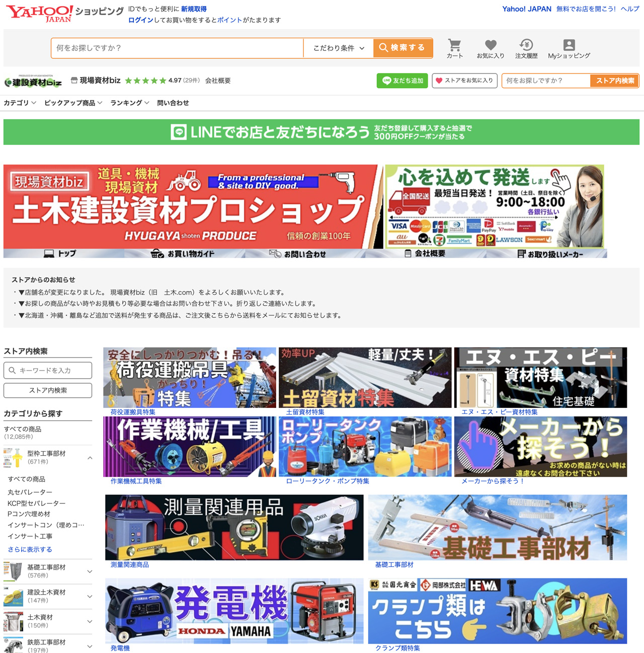The height and width of the screenshot is (653, 644).
Task: Click the 友だち追加 LINE button
Action: (x=403, y=81)
